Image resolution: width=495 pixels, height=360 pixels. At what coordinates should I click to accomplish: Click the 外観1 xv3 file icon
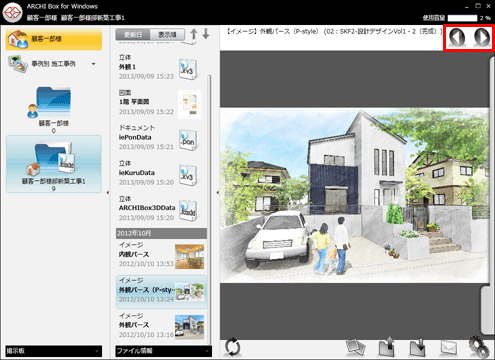coord(188,69)
